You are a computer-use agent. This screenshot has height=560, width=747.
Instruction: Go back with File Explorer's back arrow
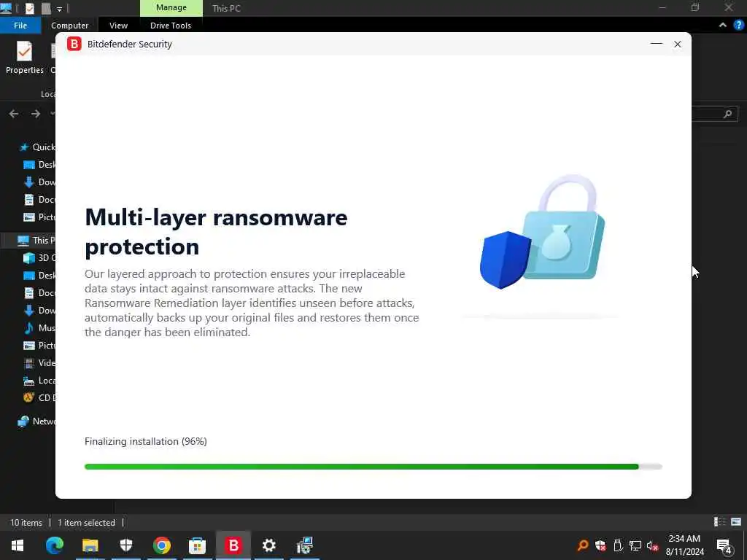point(14,114)
